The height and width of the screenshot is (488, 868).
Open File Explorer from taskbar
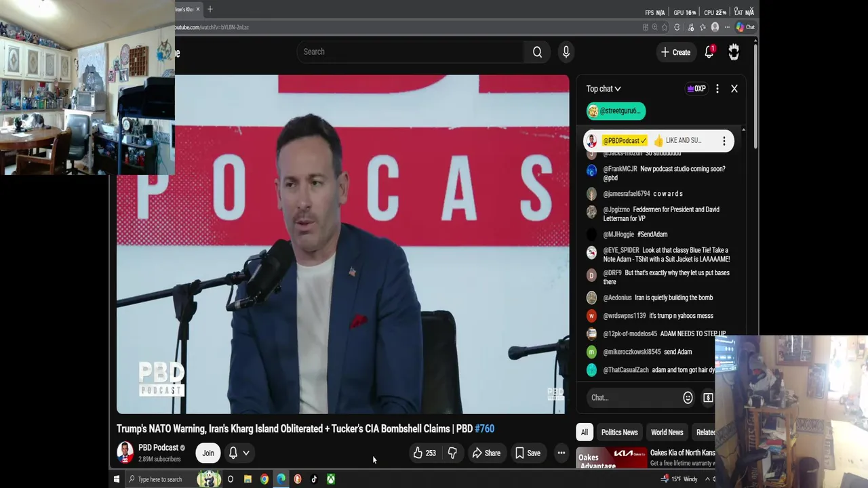click(248, 479)
